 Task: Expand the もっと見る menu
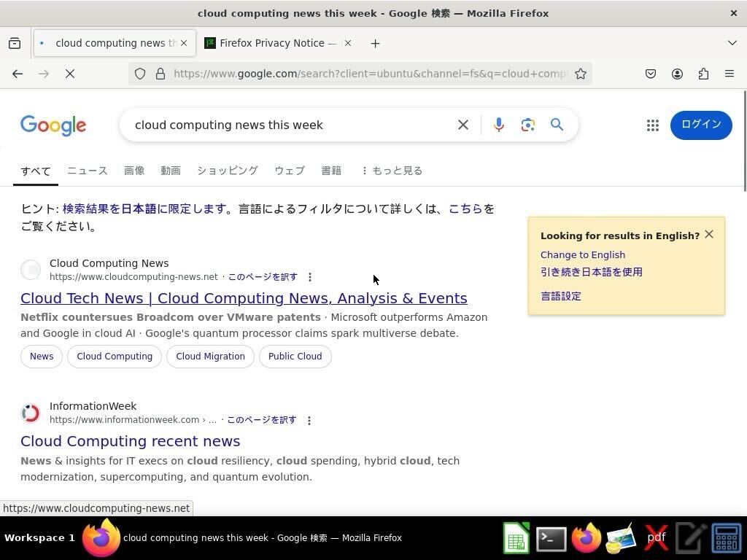(x=392, y=171)
